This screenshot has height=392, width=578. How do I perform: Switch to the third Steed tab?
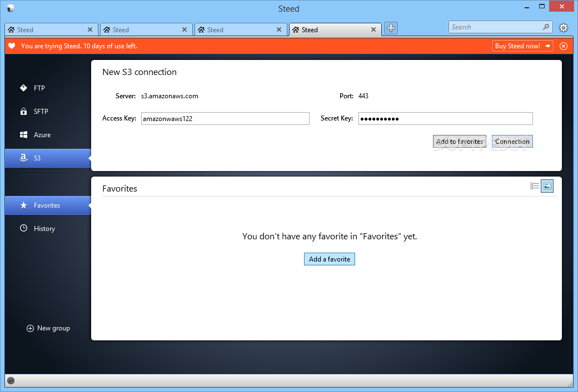(x=241, y=29)
